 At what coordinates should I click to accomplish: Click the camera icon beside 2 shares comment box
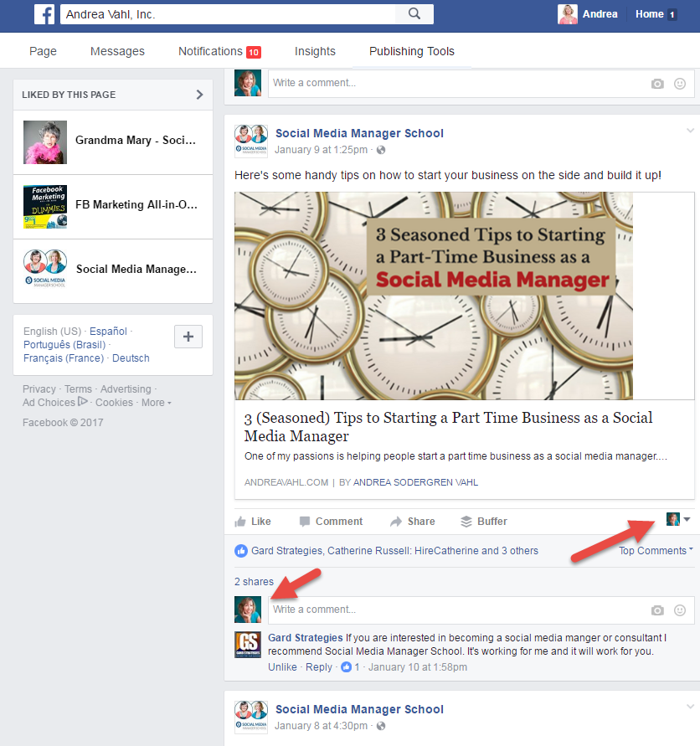coord(657,610)
